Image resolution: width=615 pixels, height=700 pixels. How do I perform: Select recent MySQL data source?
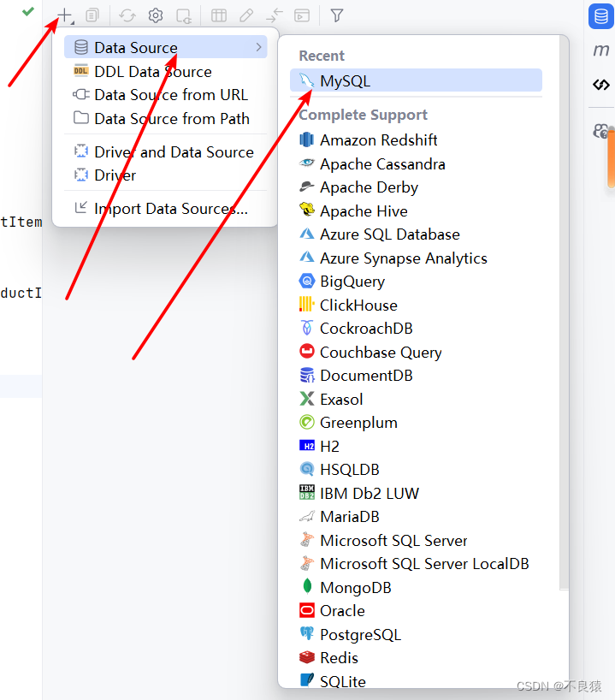[416, 80]
